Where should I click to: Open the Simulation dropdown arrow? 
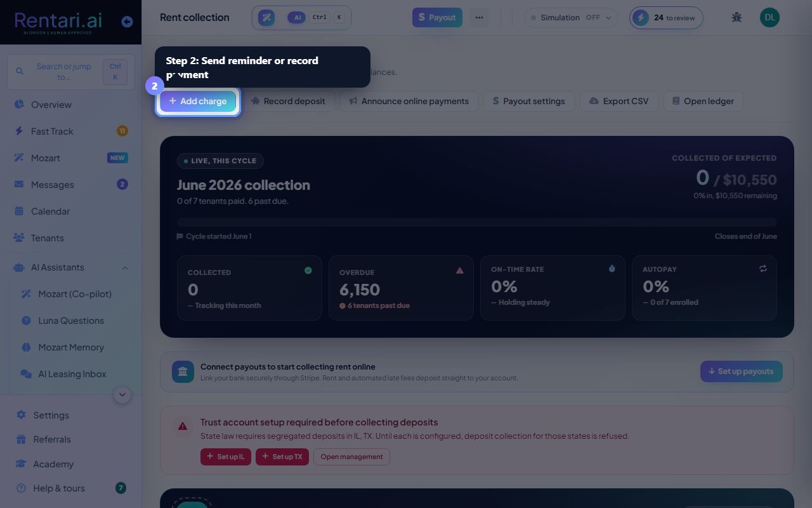(x=608, y=18)
